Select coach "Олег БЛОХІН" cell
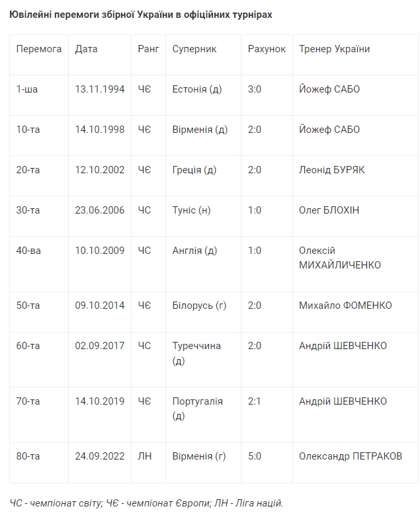420x527 pixels. pos(329,210)
